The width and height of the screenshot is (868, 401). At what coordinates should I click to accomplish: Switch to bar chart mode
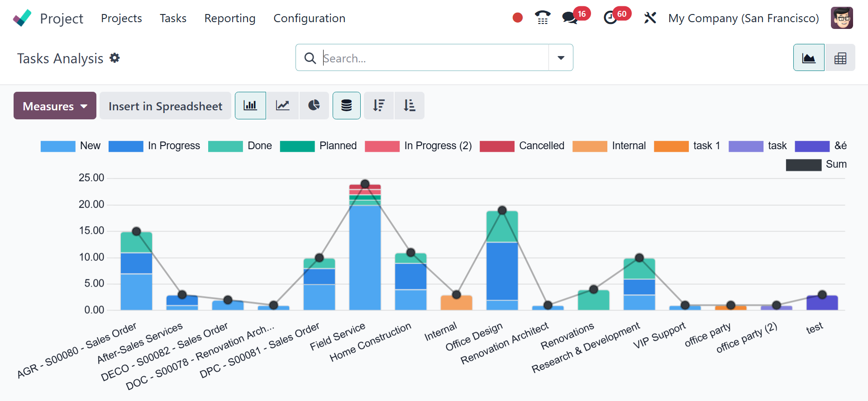point(250,106)
